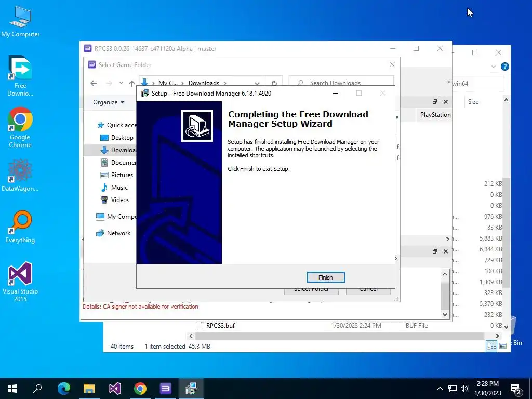Switch File Explorer to details view
Image resolution: width=532 pixels, height=399 pixels.
coord(491,346)
